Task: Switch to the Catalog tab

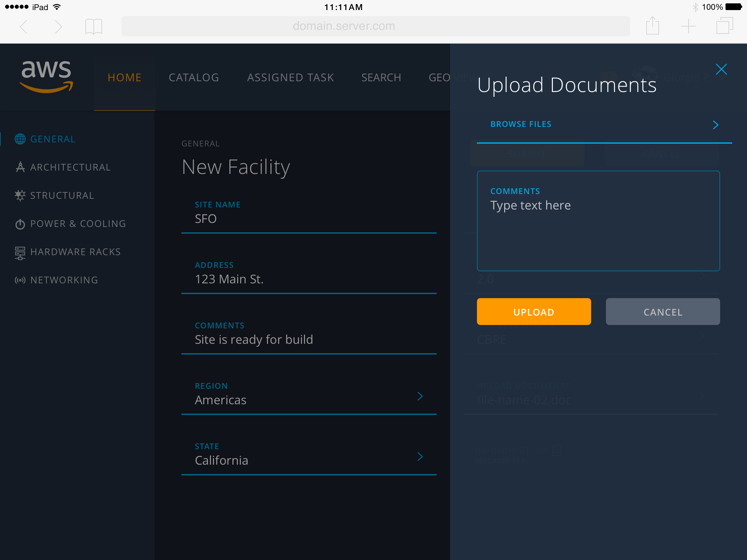Action: click(x=193, y=78)
